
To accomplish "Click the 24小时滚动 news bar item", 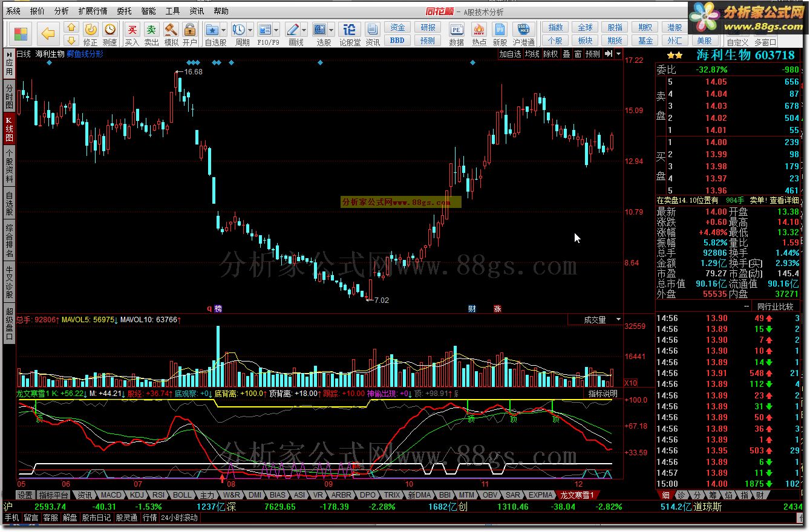I will [179, 518].
